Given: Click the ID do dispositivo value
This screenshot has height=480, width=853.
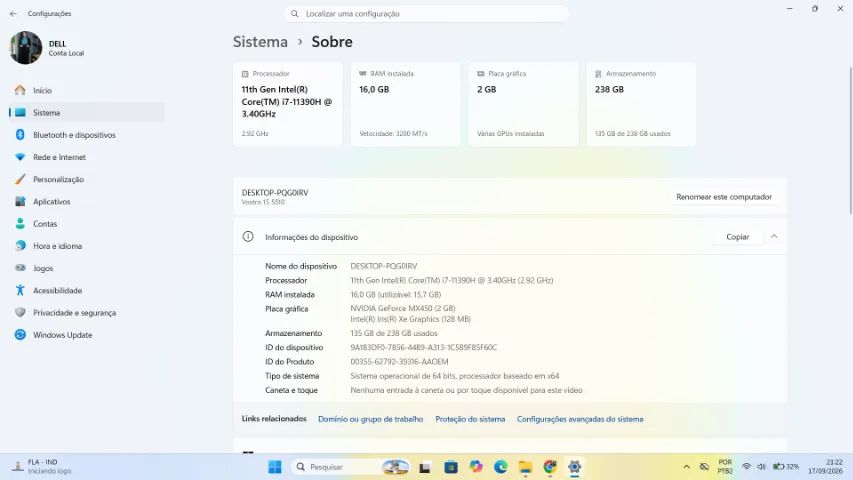Looking at the screenshot, I should 423,347.
